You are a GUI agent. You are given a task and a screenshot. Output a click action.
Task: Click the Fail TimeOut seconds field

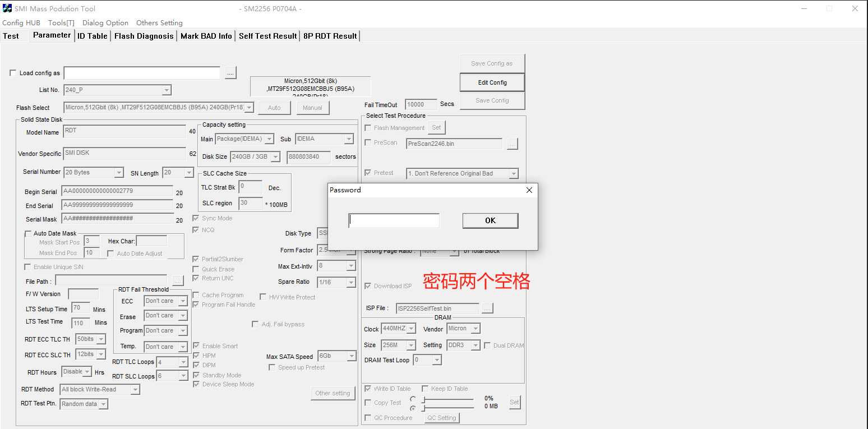[x=421, y=105]
